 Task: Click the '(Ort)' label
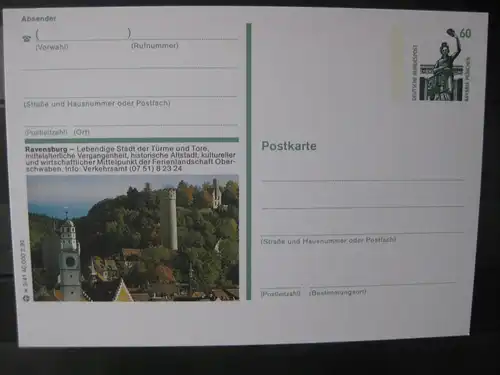[x=82, y=132]
